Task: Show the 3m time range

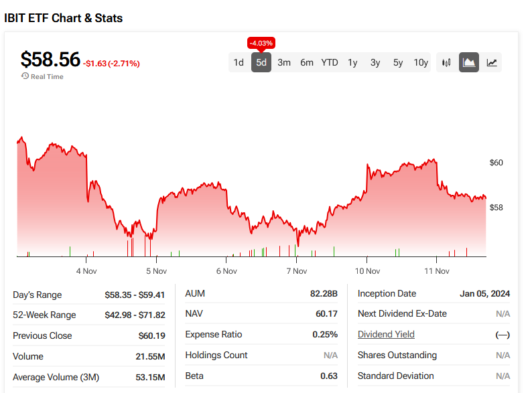Action: coord(284,62)
